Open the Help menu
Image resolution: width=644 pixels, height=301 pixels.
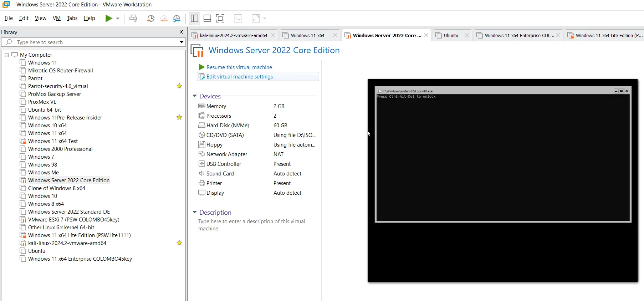coord(90,18)
